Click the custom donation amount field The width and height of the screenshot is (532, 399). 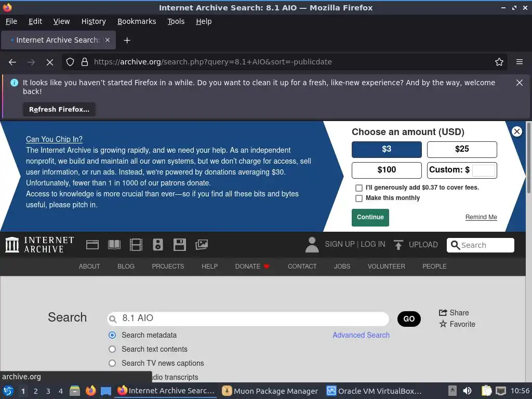click(x=484, y=170)
